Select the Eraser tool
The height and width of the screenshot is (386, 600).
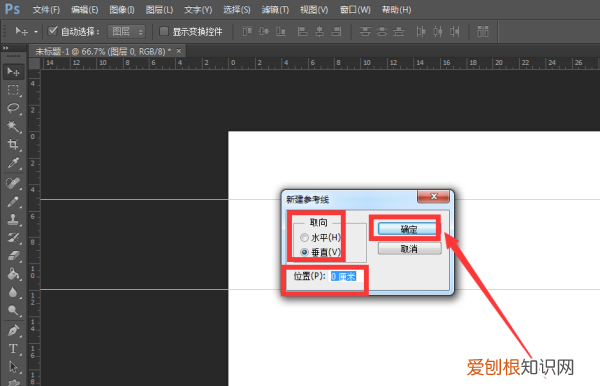tap(13, 256)
